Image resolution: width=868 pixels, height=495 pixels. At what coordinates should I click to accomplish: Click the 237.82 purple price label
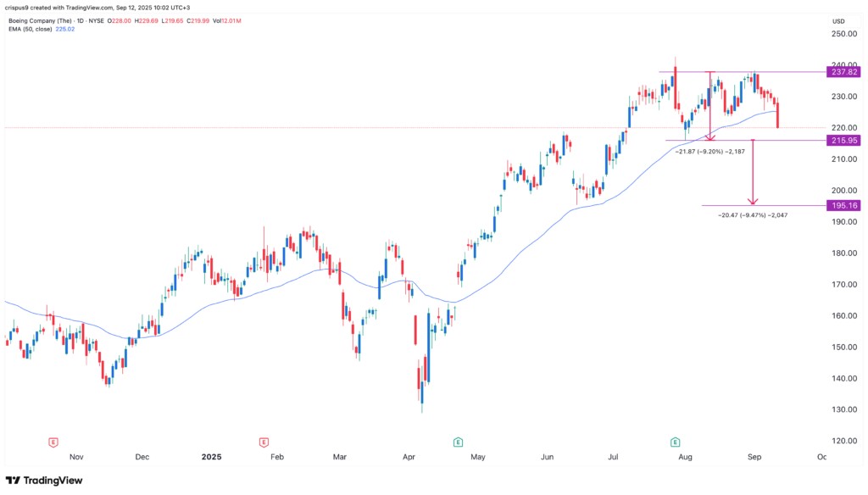point(842,73)
